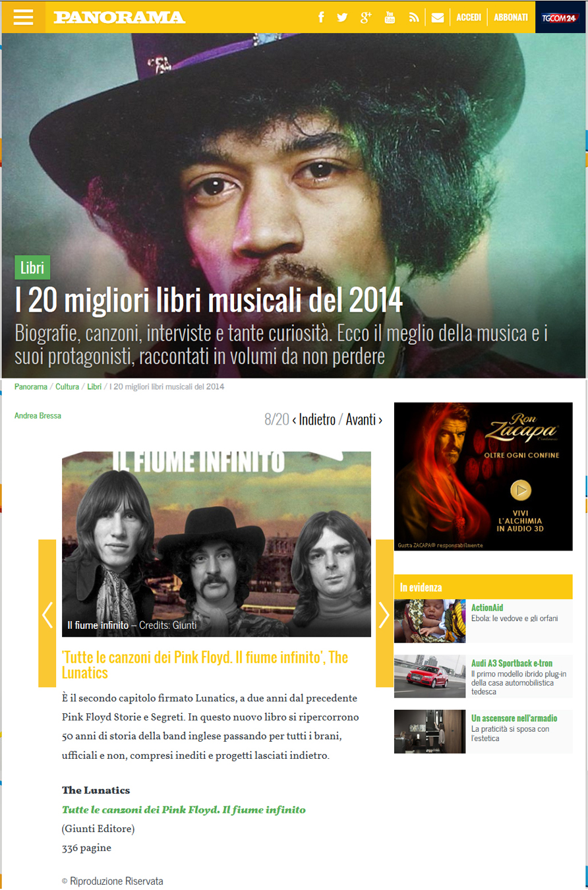Click the newsletter envelope icon

tap(438, 18)
